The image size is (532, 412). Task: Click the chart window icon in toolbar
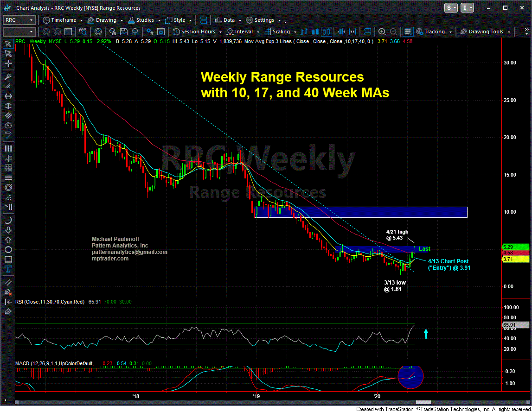click(x=68, y=32)
